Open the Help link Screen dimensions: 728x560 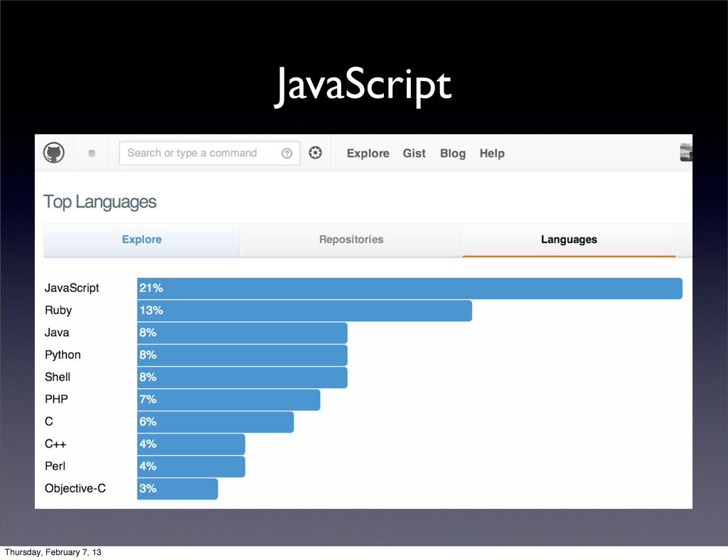coord(492,153)
